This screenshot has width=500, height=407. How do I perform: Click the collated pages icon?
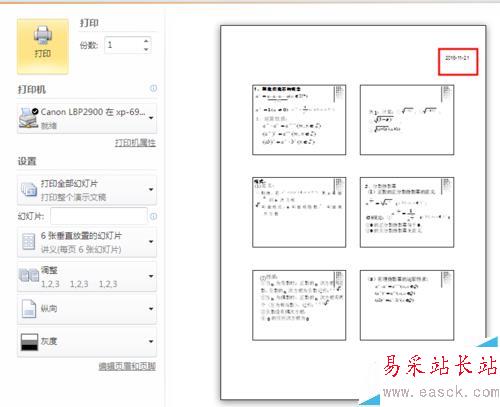point(29,275)
